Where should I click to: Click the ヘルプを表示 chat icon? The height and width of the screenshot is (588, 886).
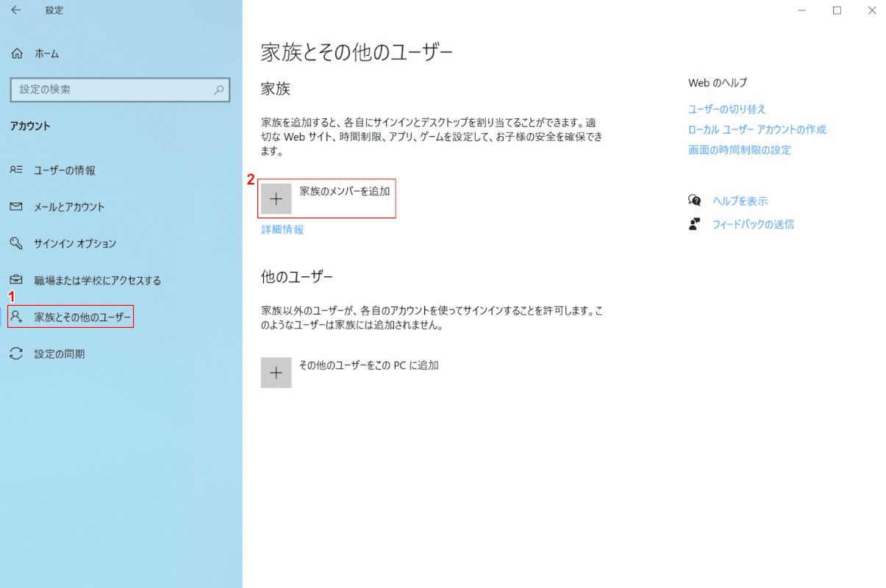695,201
